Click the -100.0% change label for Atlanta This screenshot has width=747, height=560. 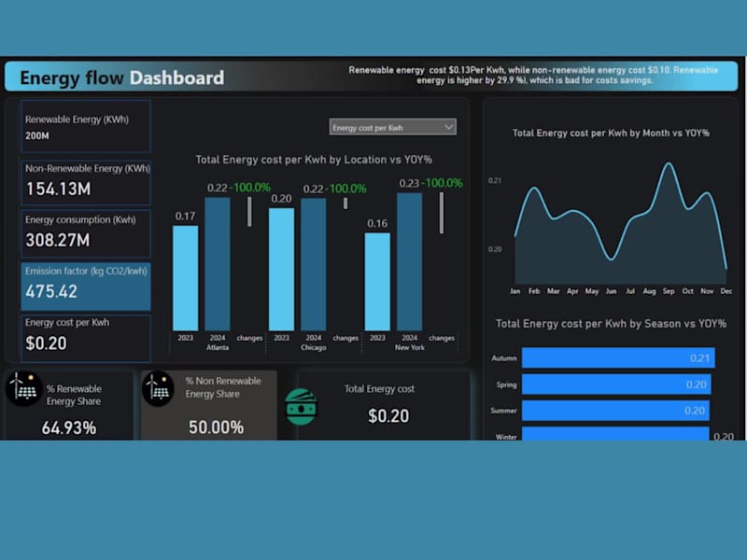pos(248,187)
